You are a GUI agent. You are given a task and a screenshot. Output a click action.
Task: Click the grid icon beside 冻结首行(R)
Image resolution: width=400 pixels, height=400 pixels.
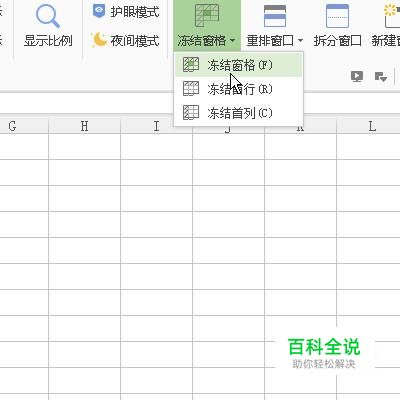pyautogui.click(x=191, y=89)
